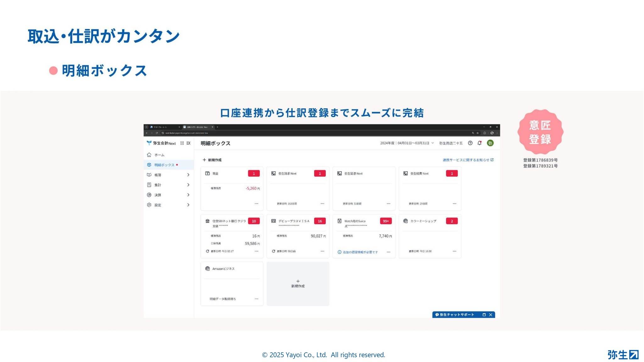
Task: Reload the page in the browser
Action: [x=157, y=133]
